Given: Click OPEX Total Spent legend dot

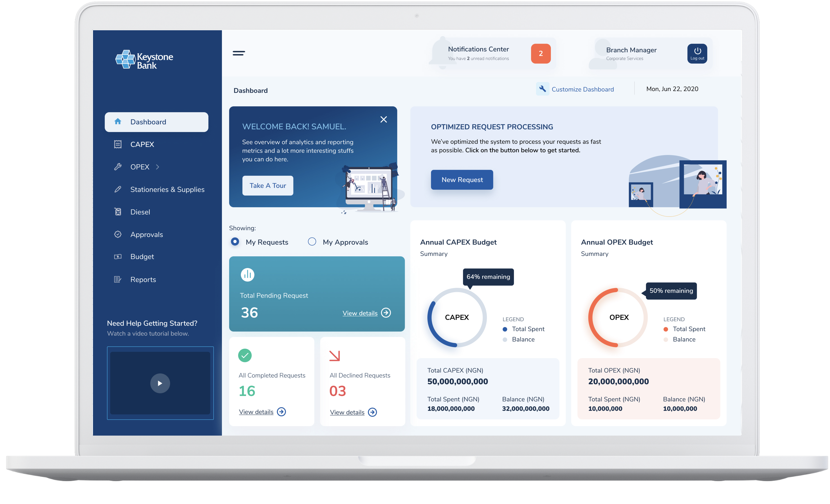Looking at the screenshot, I should coord(666,329).
